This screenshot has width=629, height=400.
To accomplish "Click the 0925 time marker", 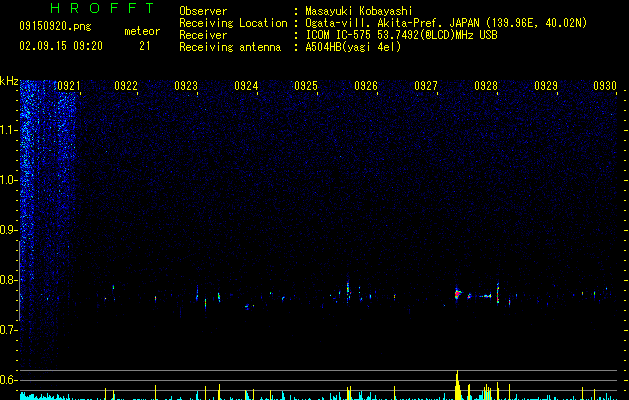I will click(306, 86).
